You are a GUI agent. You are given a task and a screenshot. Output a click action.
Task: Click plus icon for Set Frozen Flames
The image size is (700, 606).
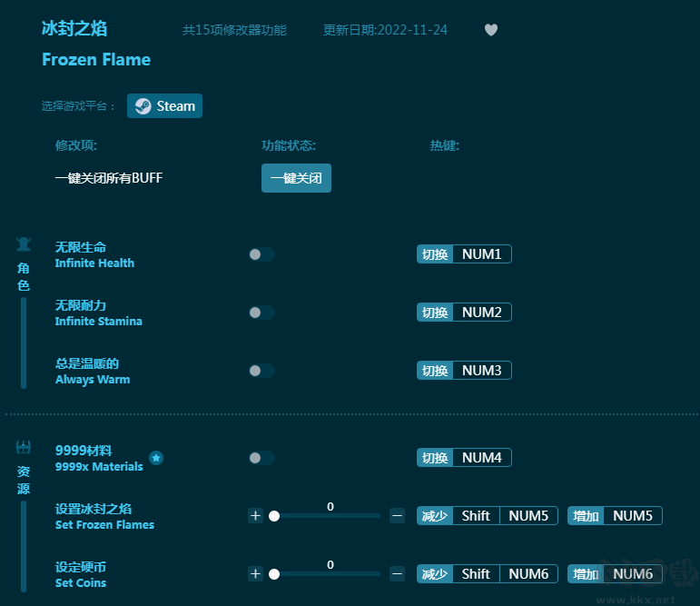click(255, 516)
